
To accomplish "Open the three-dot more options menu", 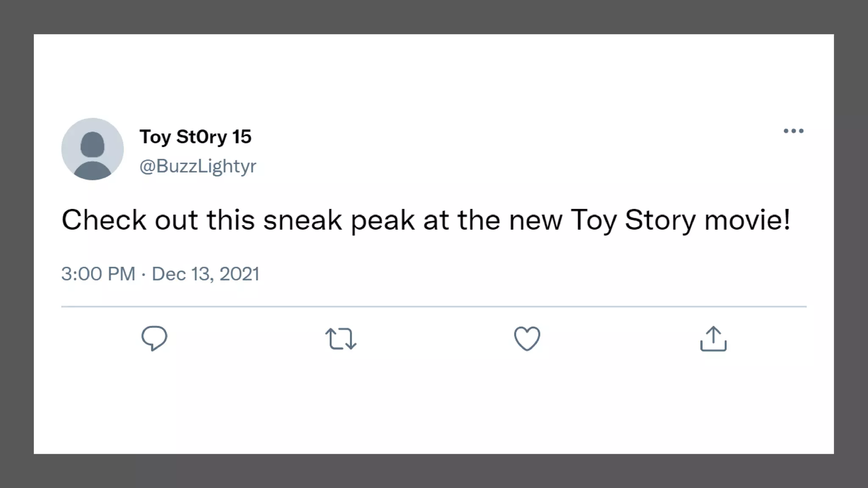I will click(x=793, y=131).
